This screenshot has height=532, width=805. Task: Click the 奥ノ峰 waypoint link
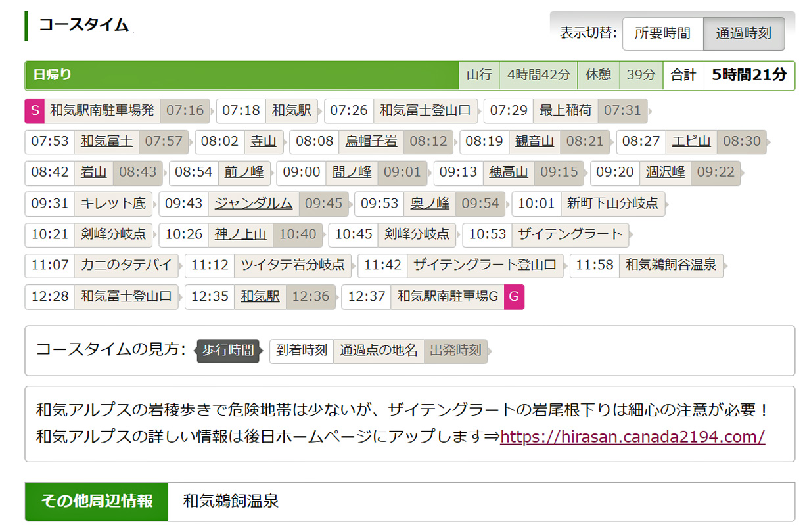[x=430, y=203]
